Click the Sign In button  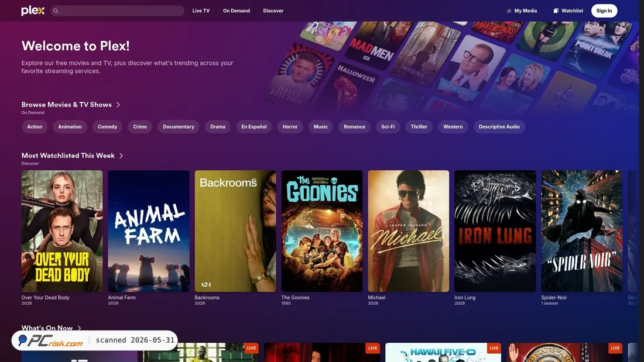[x=604, y=11]
